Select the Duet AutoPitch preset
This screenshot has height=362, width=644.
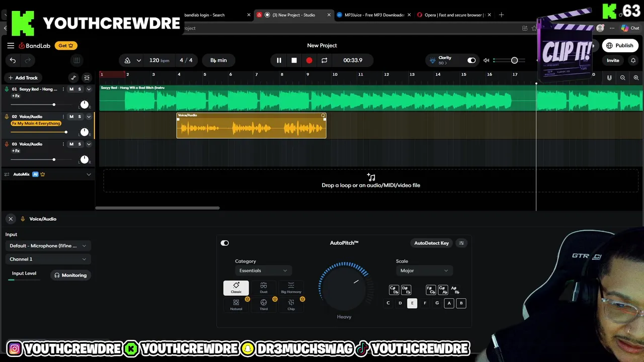click(x=264, y=288)
